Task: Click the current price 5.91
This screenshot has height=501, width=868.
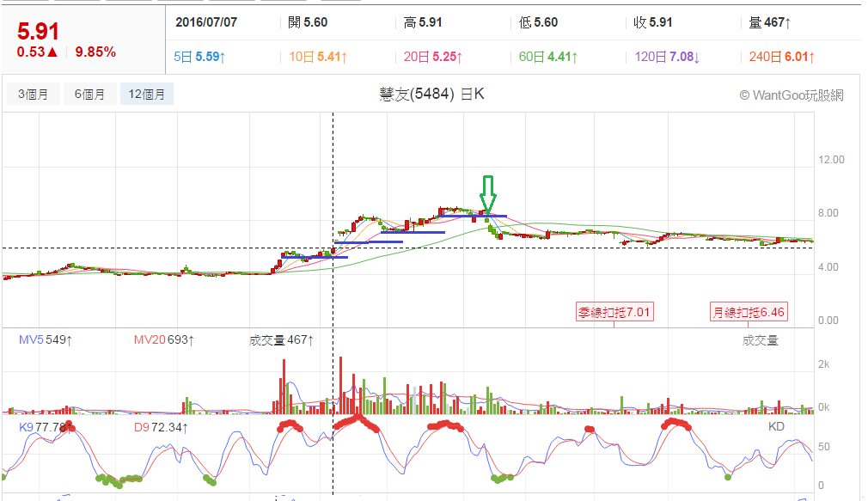Action: pos(38,32)
